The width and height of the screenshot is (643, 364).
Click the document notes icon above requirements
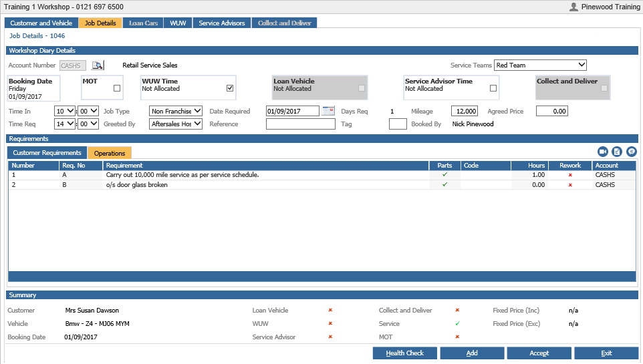(617, 152)
